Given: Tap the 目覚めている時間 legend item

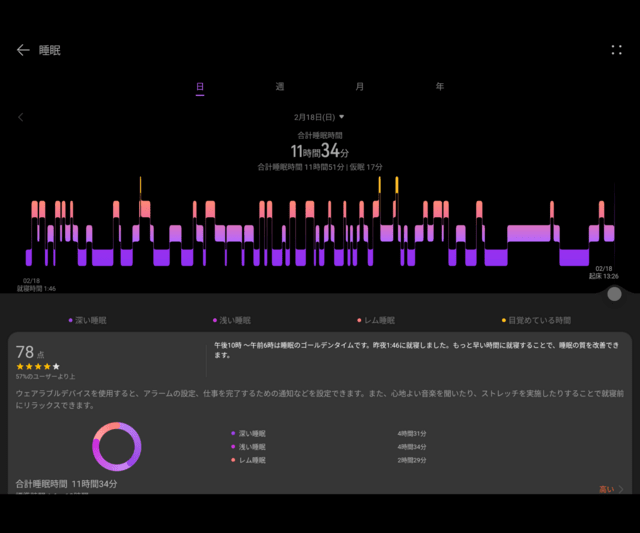Looking at the screenshot, I should point(536,320).
